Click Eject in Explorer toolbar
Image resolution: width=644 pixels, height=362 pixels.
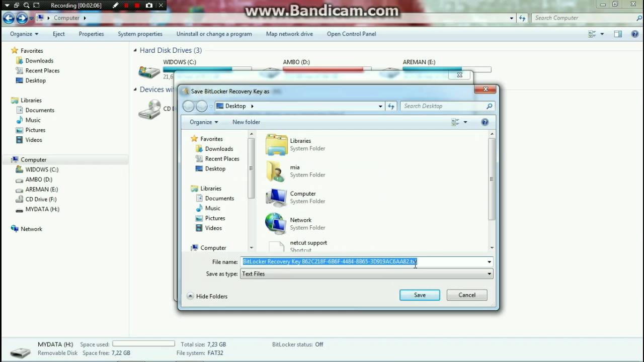pyautogui.click(x=59, y=34)
